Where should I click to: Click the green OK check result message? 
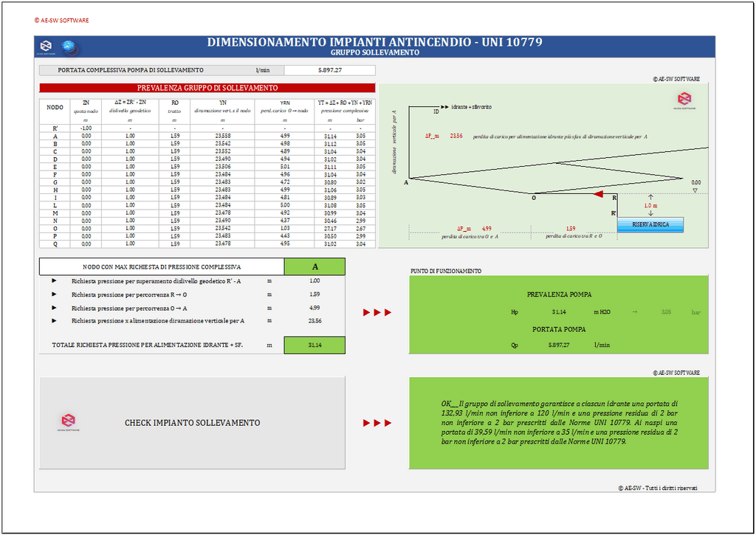pos(558,423)
